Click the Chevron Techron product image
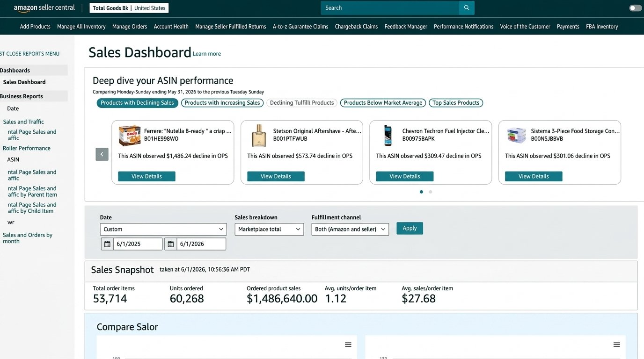 pos(388,136)
